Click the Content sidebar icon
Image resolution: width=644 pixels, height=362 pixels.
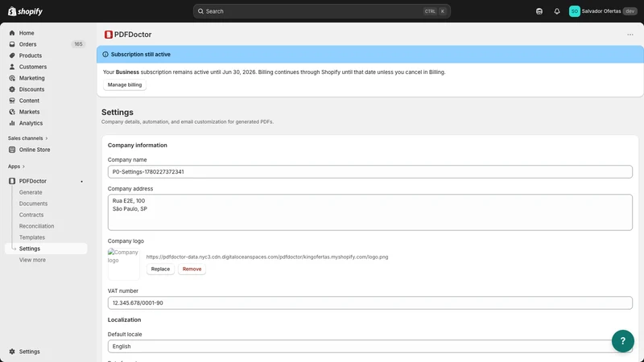pyautogui.click(x=12, y=101)
